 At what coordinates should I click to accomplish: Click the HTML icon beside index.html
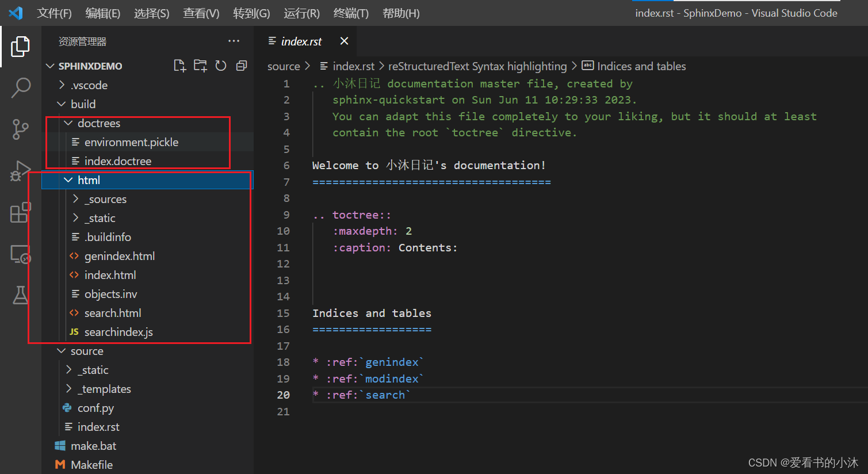(74, 275)
